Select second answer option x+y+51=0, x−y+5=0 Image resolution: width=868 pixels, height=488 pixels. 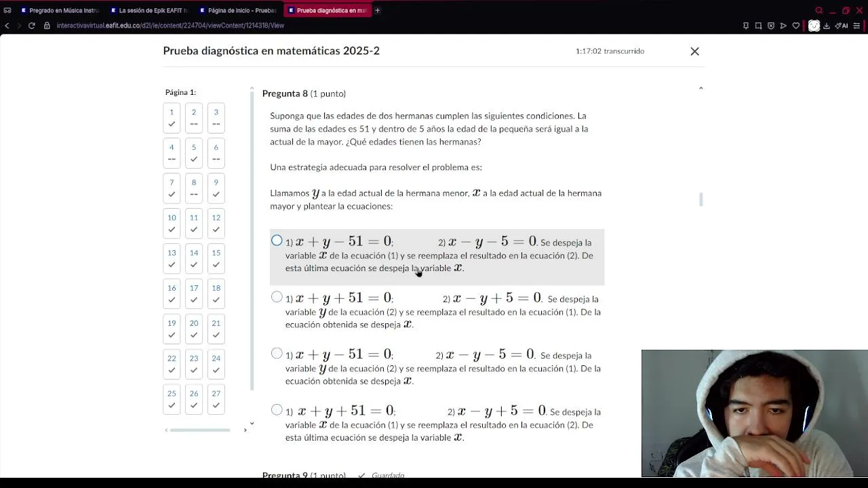tap(277, 297)
